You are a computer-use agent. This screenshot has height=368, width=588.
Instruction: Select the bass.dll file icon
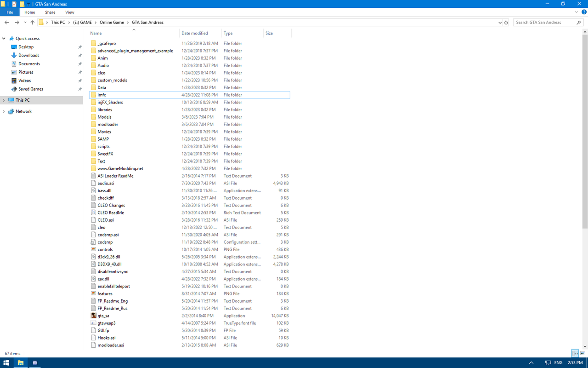94,190
